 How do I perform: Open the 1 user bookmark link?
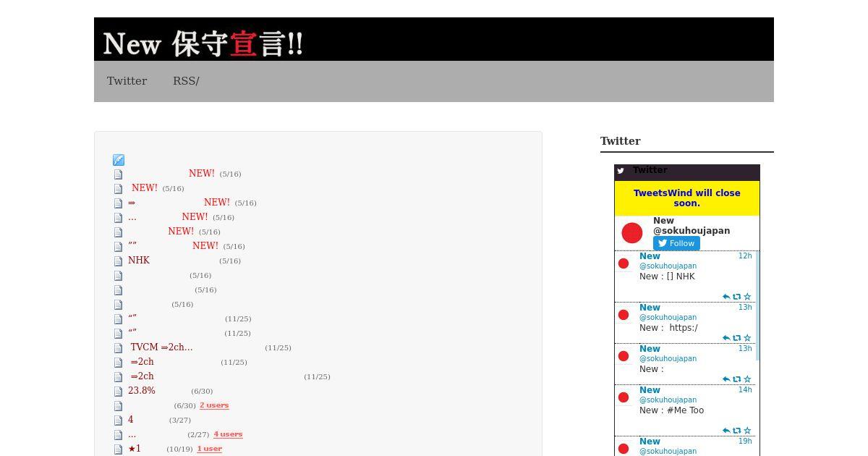click(210, 449)
